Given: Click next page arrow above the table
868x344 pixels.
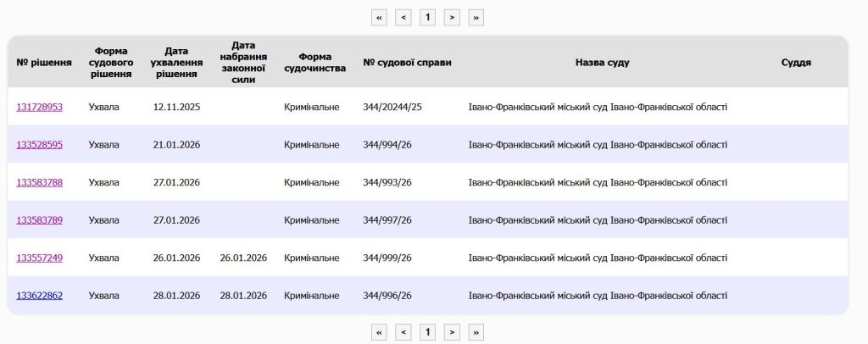Looking at the screenshot, I should coord(453,17).
